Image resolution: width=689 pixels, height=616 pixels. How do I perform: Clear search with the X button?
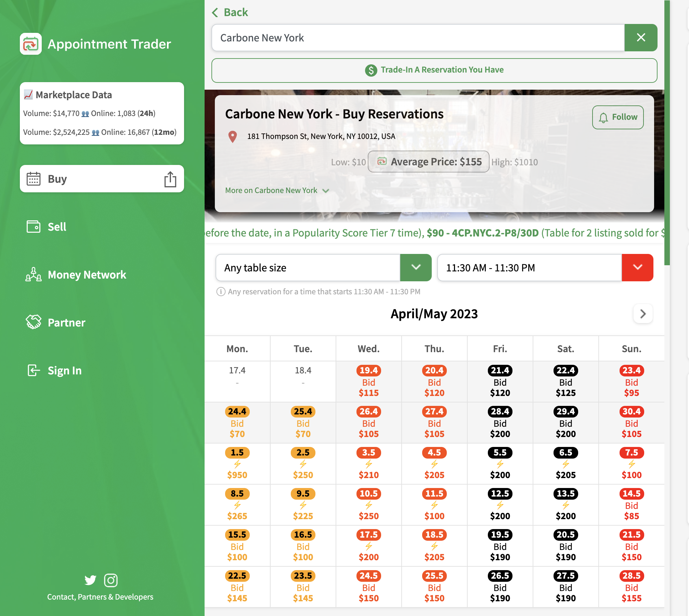641,38
